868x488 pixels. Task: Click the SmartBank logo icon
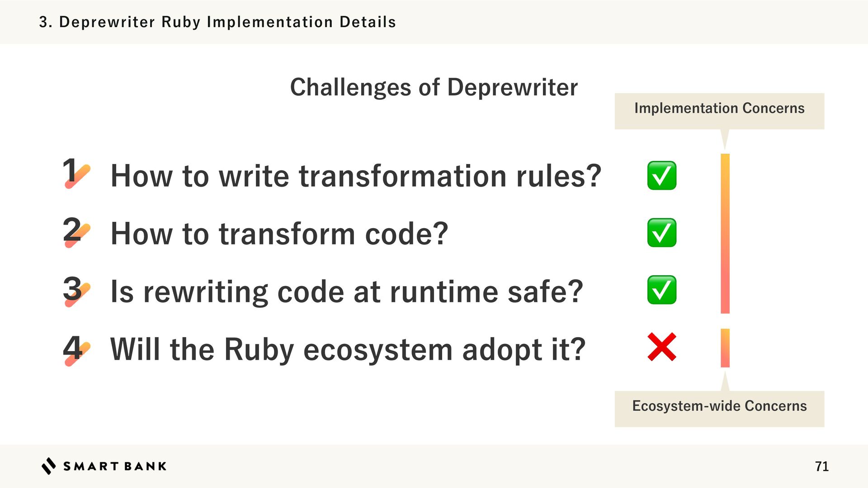(49, 466)
